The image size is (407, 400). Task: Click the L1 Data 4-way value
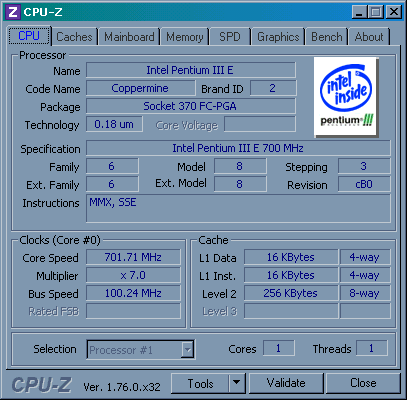pos(365,257)
